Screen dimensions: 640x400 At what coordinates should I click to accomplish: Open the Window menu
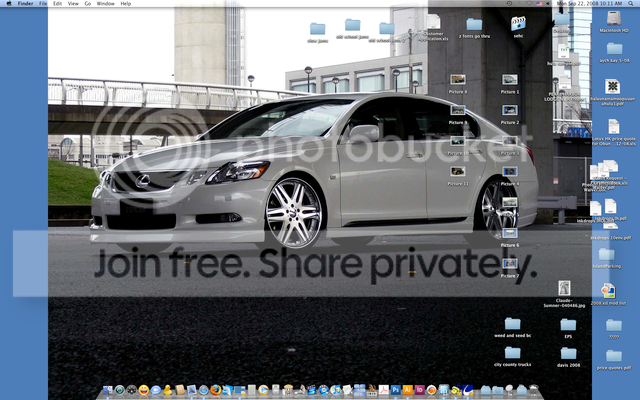106,4
